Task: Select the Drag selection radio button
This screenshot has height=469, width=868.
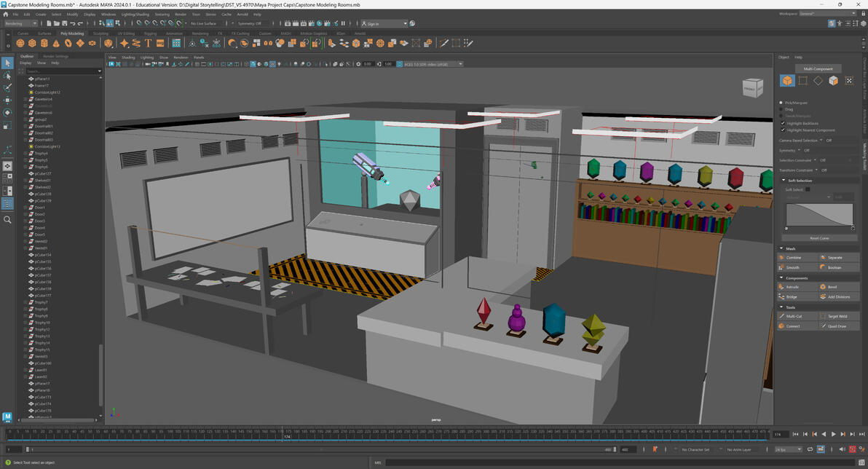Action: [x=782, y=109]
